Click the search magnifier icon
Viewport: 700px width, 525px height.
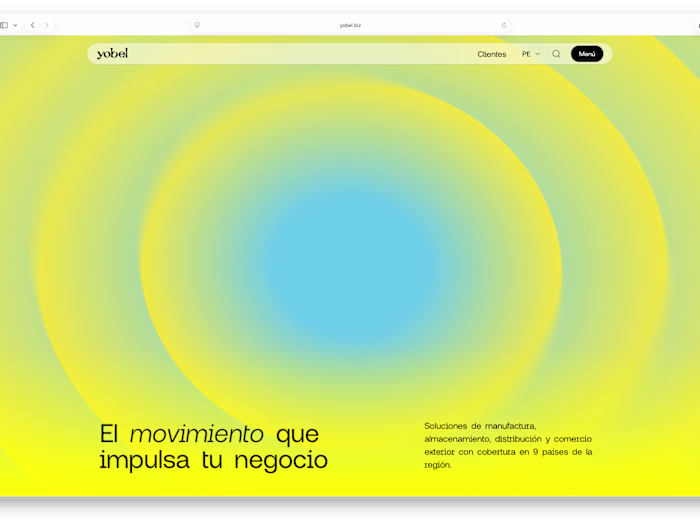tap(556, 54)
